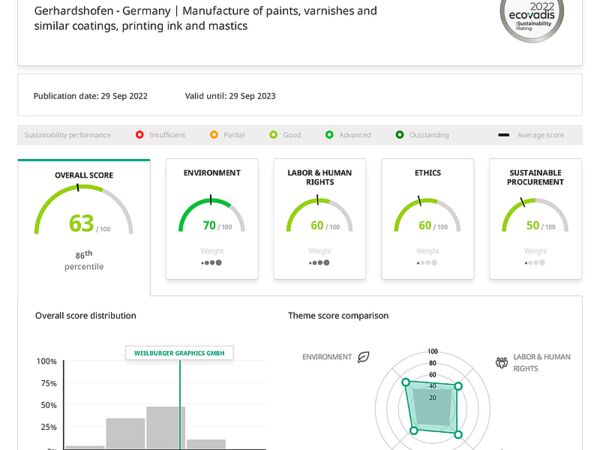Click the Sustainability performance legend label
The height and width of the screenshot is (450, 600).
[67, 135]
